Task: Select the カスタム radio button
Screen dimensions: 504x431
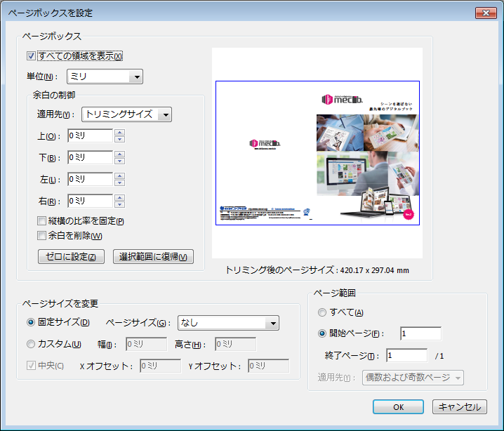Action: 31,344
